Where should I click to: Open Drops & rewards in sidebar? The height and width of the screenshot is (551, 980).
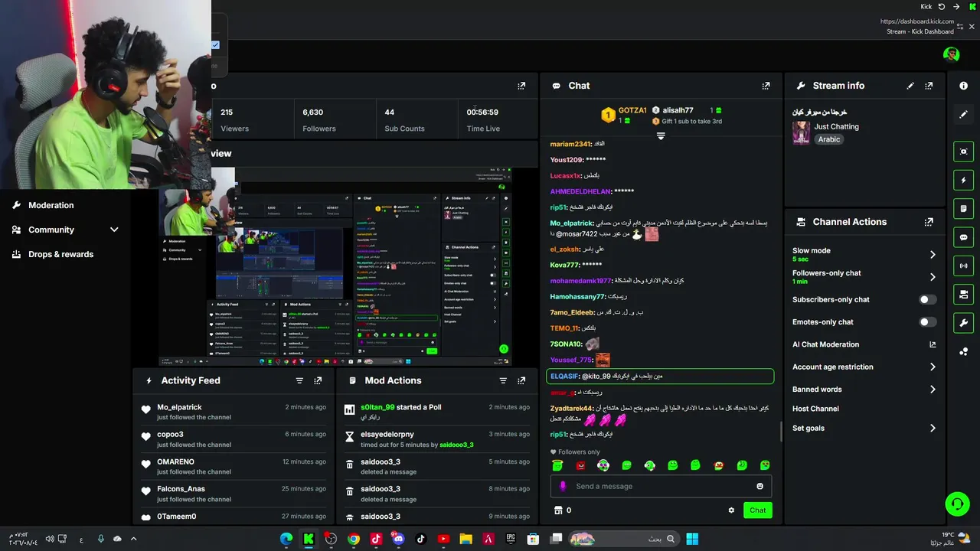click(60, 254)
